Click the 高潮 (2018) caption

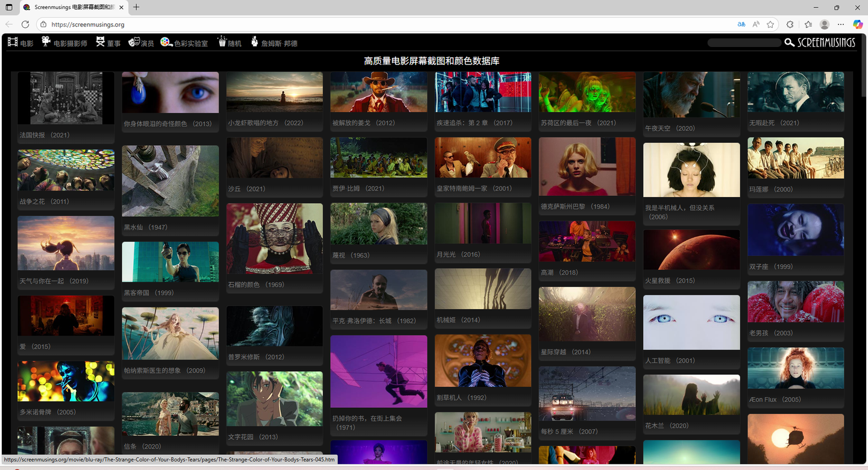coord(559,272)
